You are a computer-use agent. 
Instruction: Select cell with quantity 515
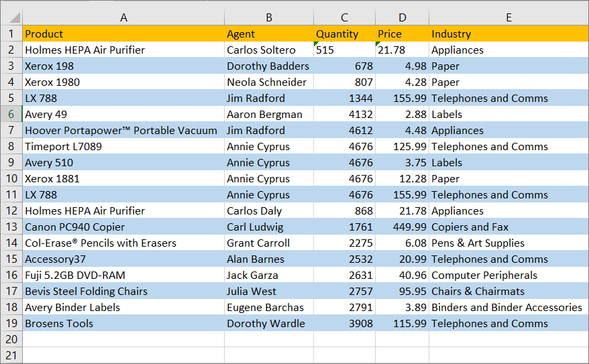coord(344,50)
